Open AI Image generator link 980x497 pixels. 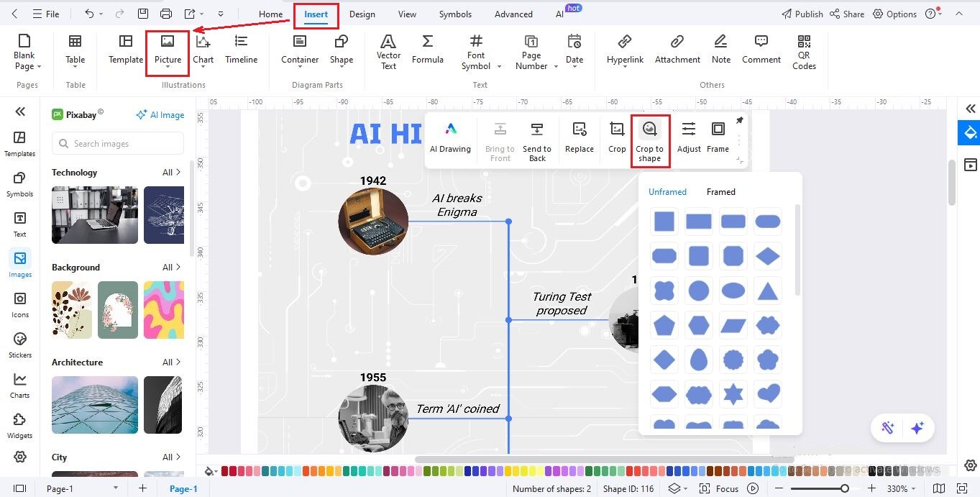pos(160,114)
